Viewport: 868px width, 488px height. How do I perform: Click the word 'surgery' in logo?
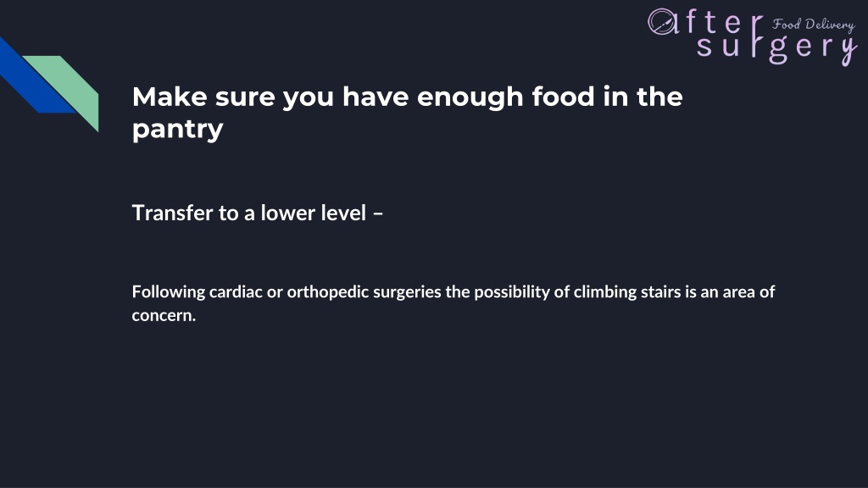pos(776,48)
